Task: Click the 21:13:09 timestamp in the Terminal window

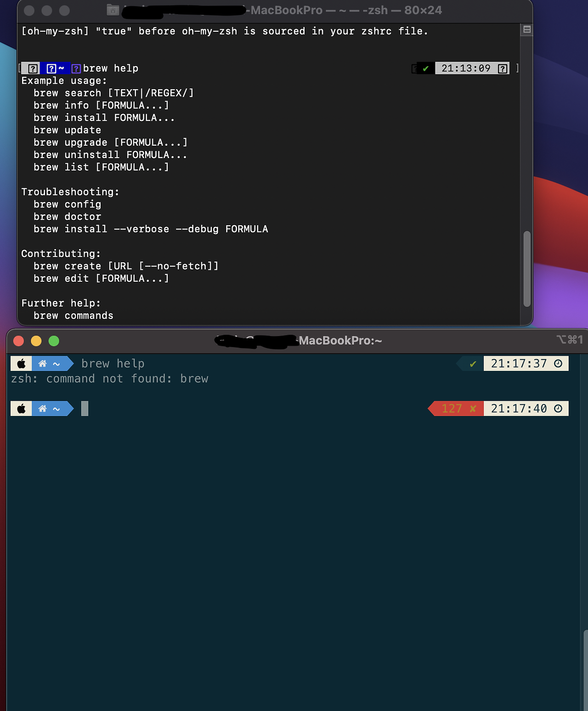Action: click(466, 68)
